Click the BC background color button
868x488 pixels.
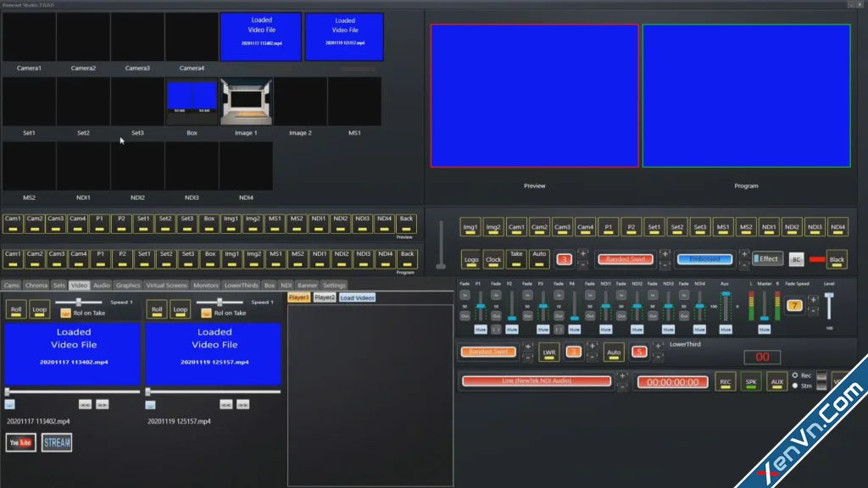pyautogui.click(x=796, y=259)
